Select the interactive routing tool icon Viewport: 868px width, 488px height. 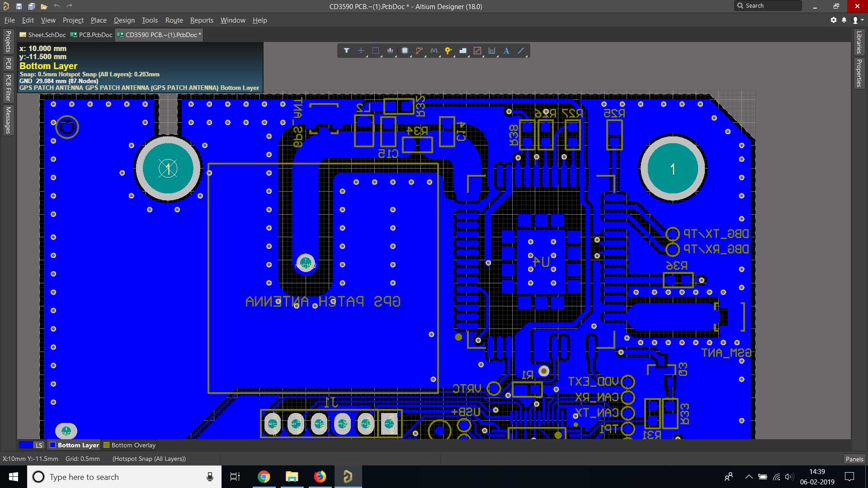pos(419,51)
